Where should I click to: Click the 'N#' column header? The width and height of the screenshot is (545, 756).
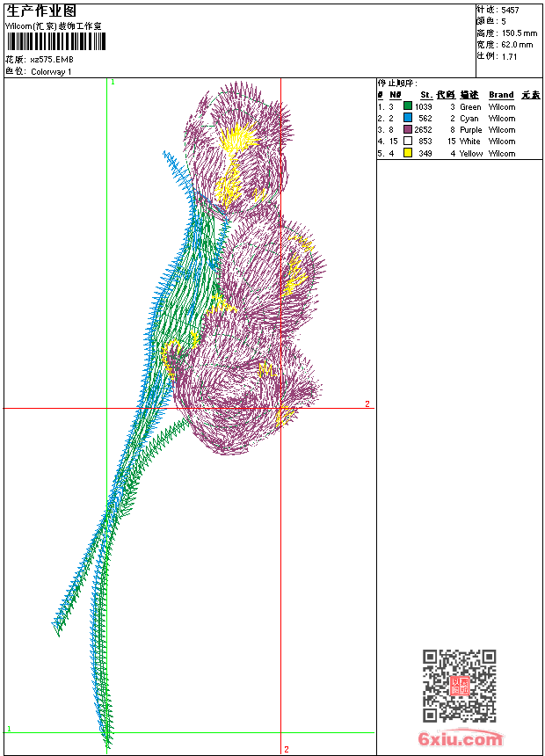[x=396, y=95]
